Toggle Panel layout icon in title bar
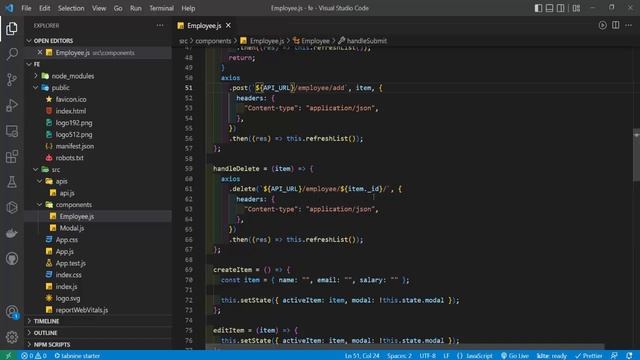The image size is (640, 360). pyautogui.click(x=549, y=8)
